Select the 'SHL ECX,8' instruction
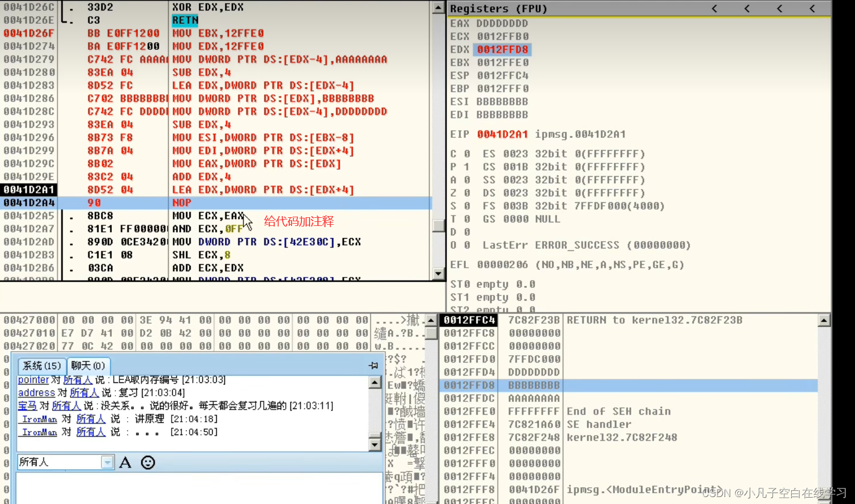This screenshot has width=855, height=504. (201, 255)
